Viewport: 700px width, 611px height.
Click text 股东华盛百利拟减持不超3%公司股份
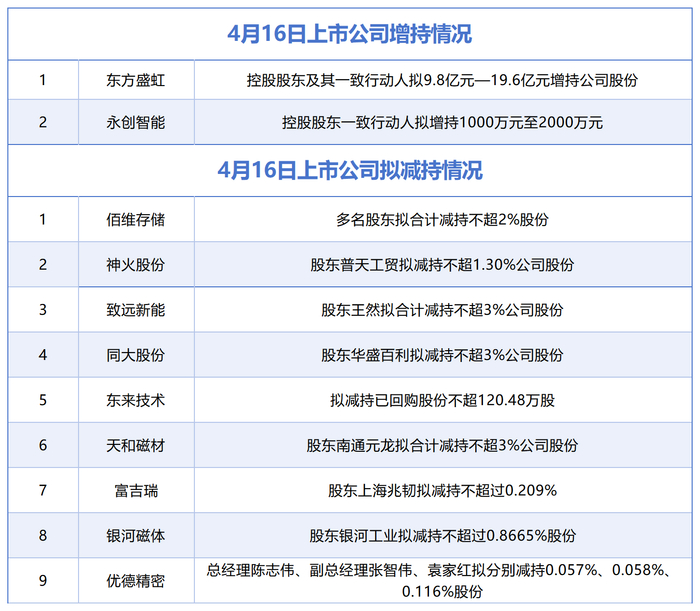pos(442,355)
